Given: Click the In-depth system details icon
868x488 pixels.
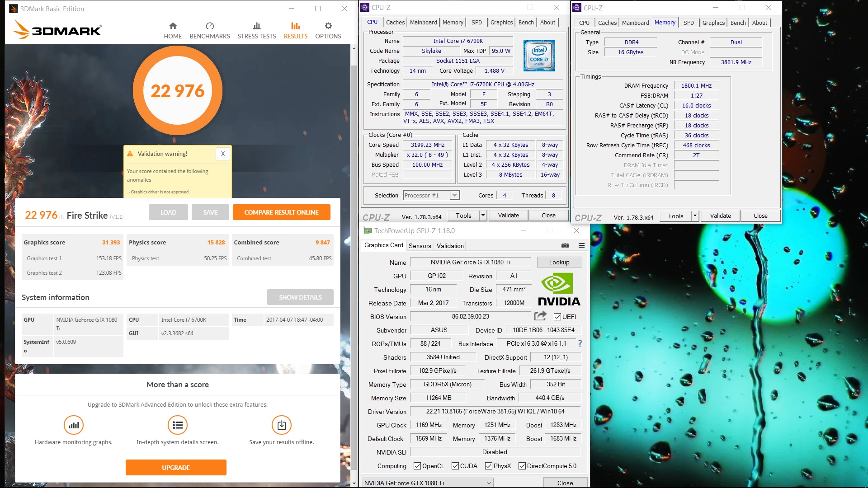Looking at the screenshot, I should (x=178, y=425).
